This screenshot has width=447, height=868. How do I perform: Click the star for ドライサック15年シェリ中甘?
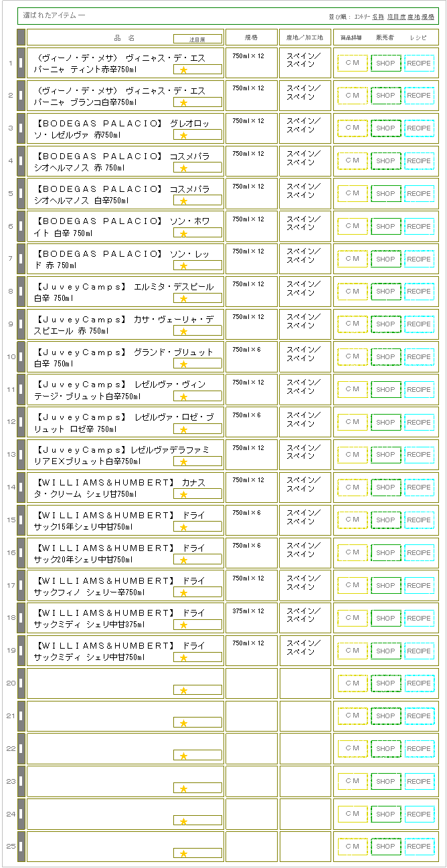click(x=183, y=527)
